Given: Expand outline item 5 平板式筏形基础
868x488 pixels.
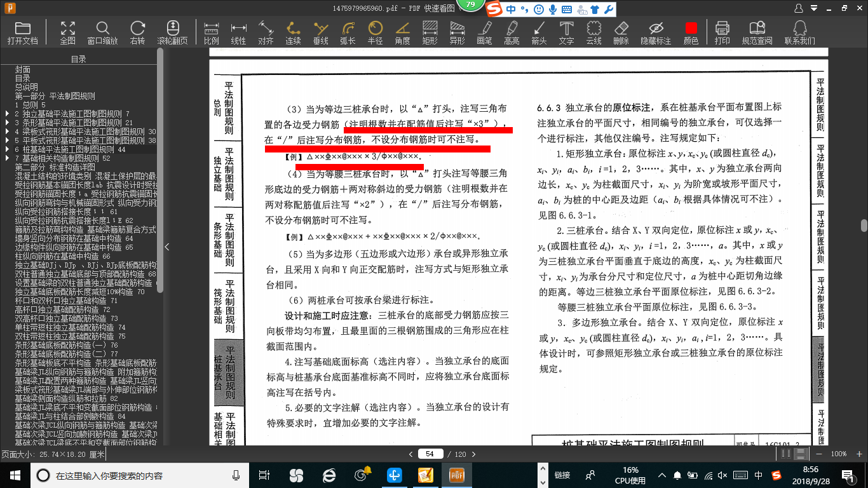Looking at the screenshot, I should tap(7, 140).
